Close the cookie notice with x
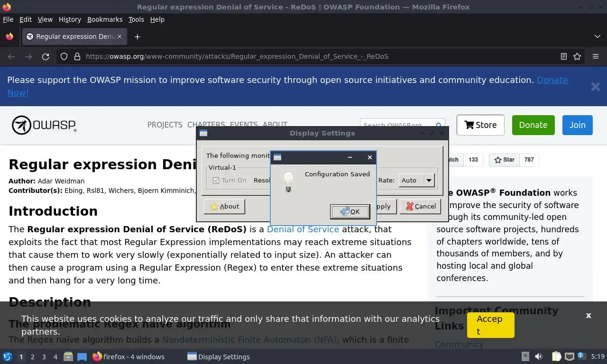Screen dimensions: 607x364 pyautogui.click(x=589, y=316)
